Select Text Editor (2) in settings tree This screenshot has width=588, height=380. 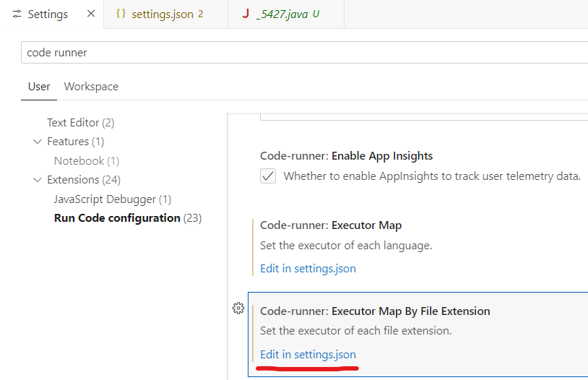pyautogui.click(x=81, y=123)
